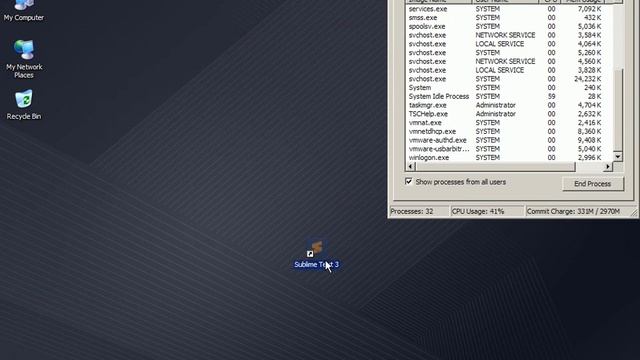The image size is (640, 360).
Task: Select svchost.exe row using 5,260 K
Action: (509, 53)
